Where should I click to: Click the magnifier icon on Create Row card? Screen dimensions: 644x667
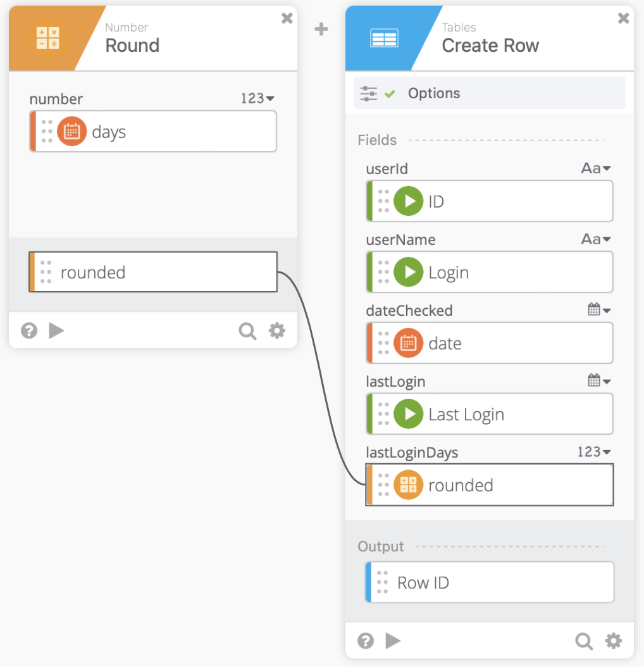pos(583,641)
